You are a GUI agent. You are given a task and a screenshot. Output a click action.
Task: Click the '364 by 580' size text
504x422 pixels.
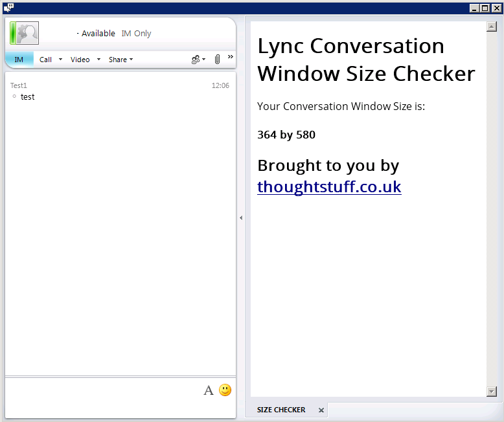point(286,135)
